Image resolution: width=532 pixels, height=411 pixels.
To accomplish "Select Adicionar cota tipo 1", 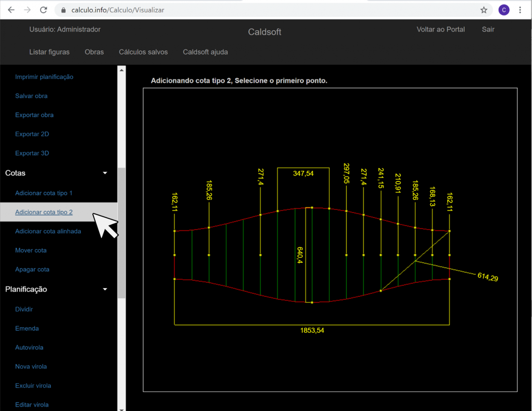I will [x=44, y=193].
